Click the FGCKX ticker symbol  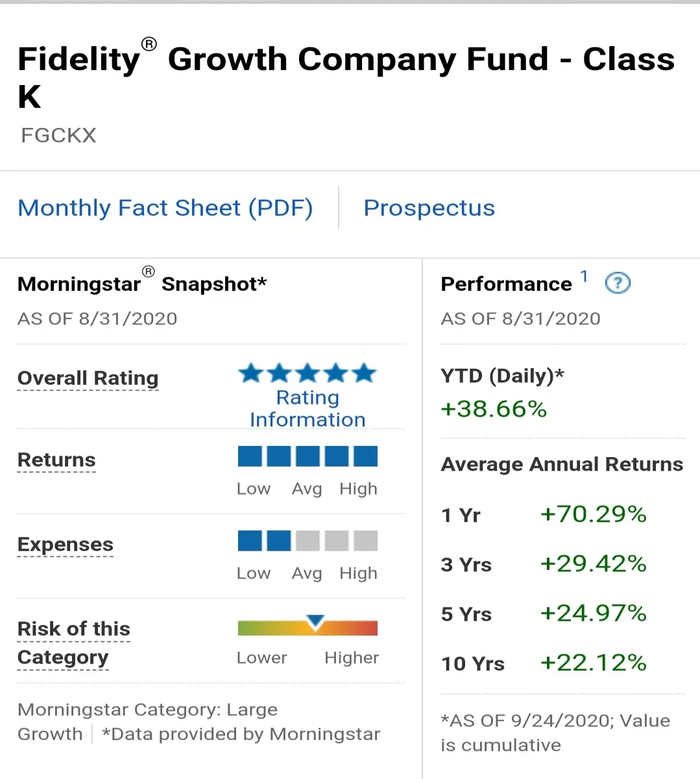(x=58, y=135)
